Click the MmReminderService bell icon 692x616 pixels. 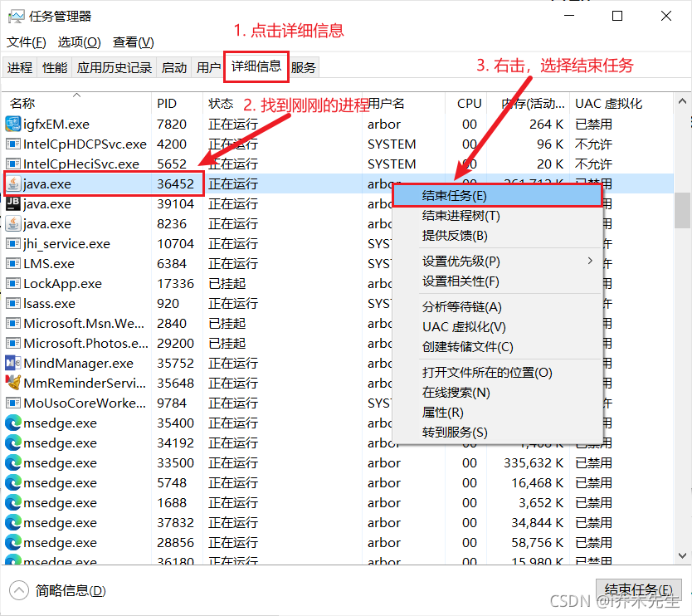[13, 384]
